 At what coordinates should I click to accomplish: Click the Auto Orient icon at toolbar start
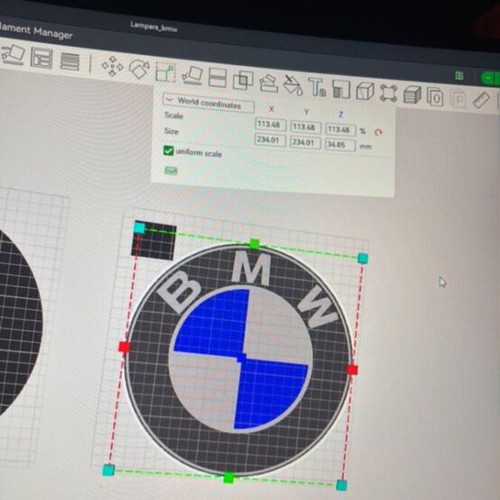(12, 54)
